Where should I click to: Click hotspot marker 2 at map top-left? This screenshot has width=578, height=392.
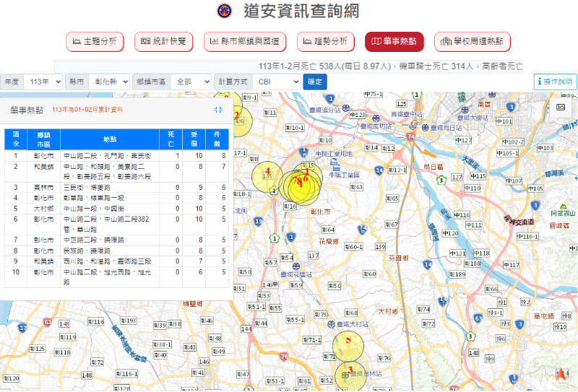[x=236, y=116]
